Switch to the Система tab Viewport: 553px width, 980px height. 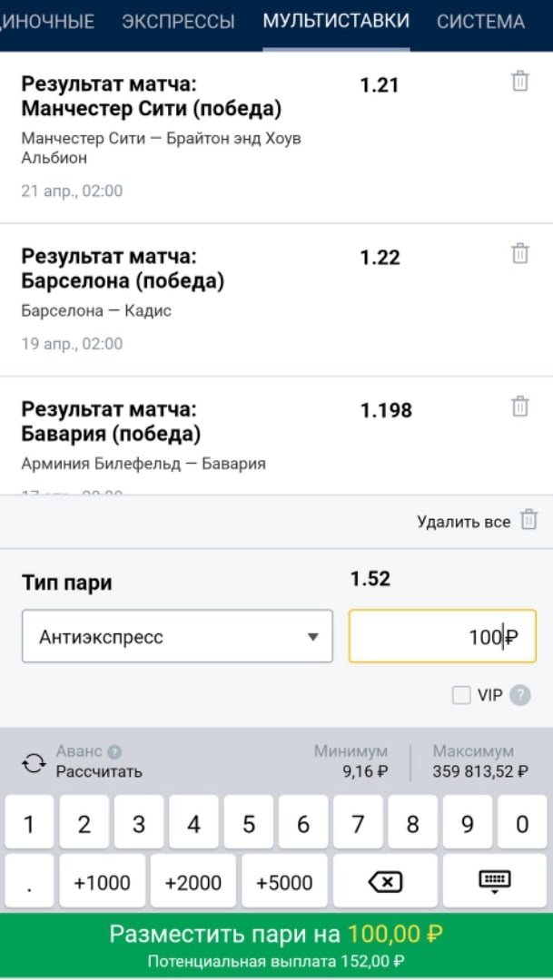(480, 22)
